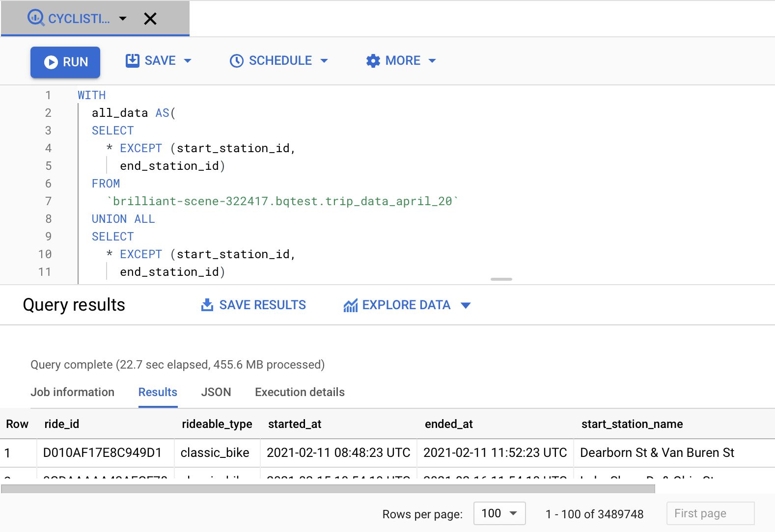Viewport: 775px width, 532px height.
Task: Click cell 2021-02-11 08:48:23 UTC
Action: [x=338, y=452]
